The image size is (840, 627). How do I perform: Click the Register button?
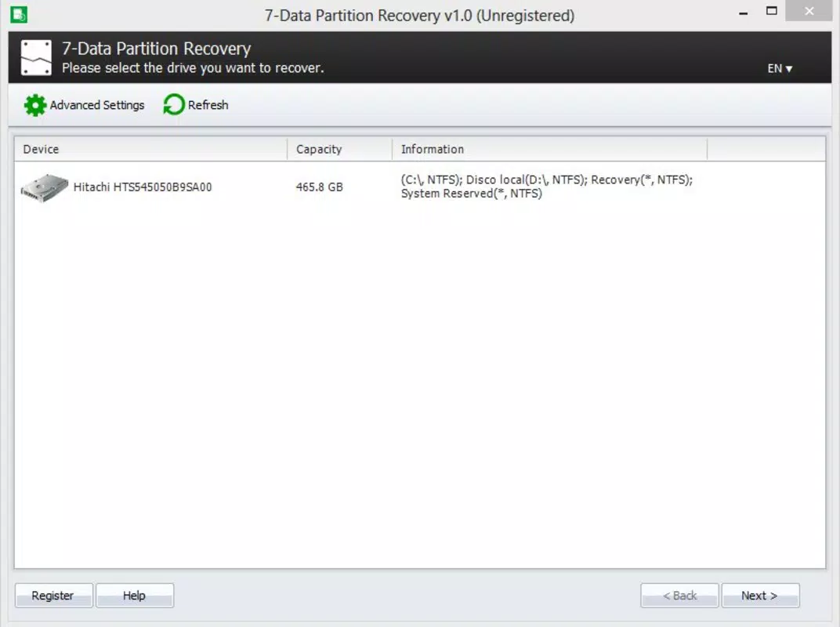[53, 596]
